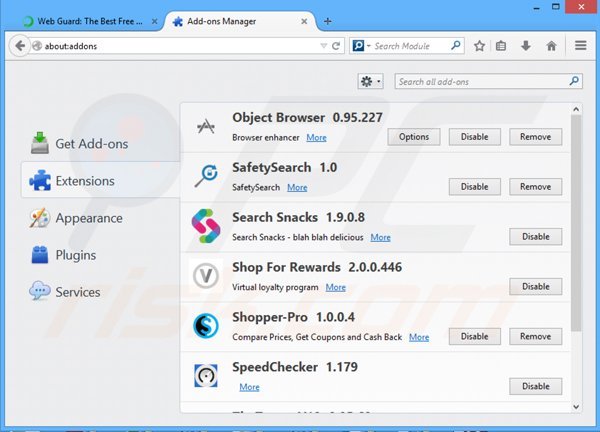Viewport: 600px width, 432px height.
Task: Click More link for Search Snacks
Action: click(380, 238)
